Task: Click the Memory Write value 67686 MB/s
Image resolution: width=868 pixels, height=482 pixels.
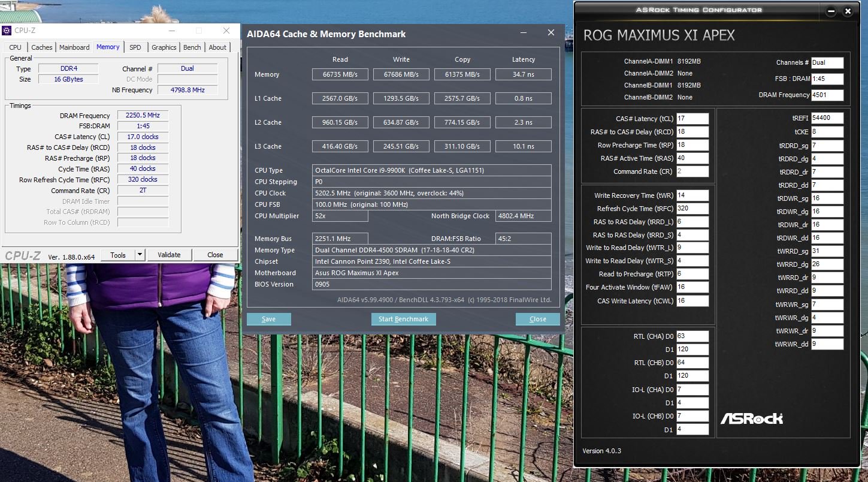Action: click(401, 74)
